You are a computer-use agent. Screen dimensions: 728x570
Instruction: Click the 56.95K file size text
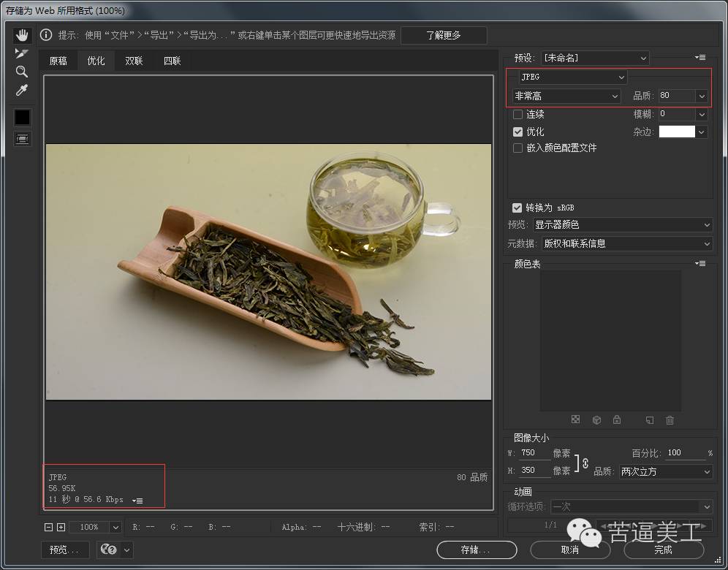[x=61, y=489]
